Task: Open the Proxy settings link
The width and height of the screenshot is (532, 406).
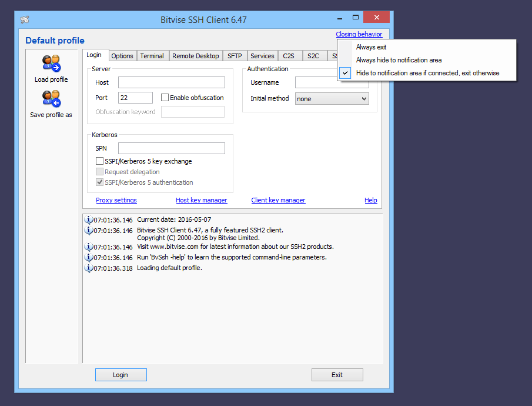Action: click(116, 200)
